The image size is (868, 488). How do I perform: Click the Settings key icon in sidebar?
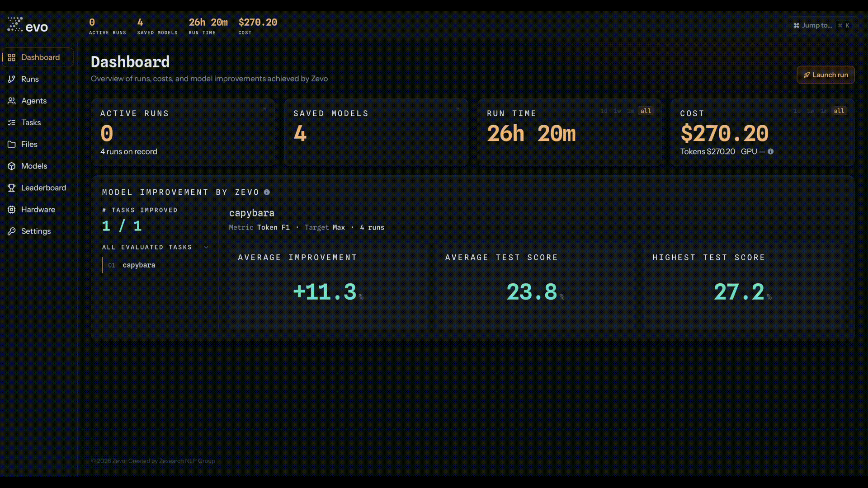coord(12,231)
